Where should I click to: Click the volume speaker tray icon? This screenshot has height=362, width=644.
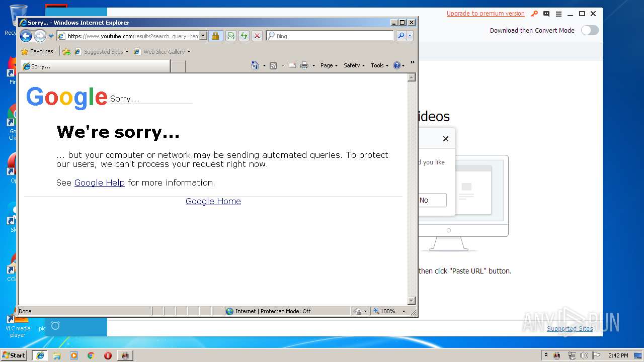coord(584,355)
